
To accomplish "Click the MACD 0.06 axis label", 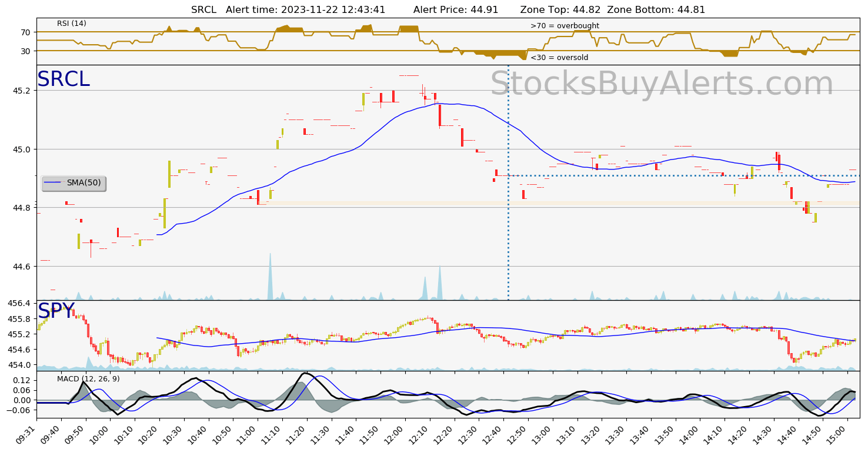I will tap(24, 391).
